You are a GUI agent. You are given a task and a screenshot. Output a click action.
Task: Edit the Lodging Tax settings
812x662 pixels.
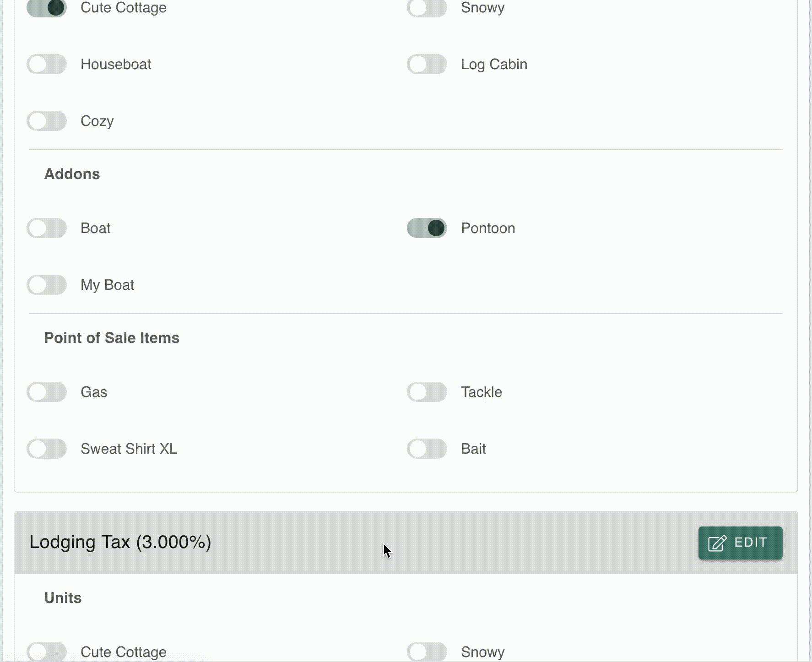click(x=740, y=543)
